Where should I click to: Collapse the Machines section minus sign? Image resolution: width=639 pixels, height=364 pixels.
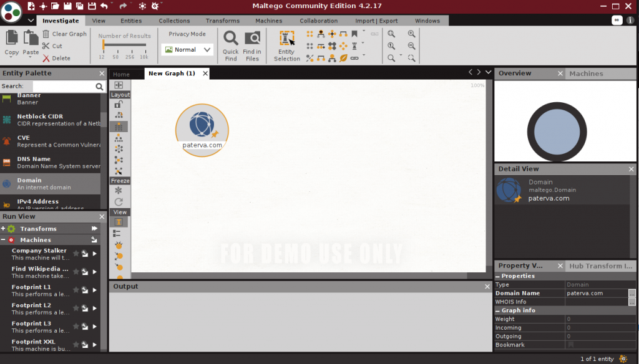pyautogui.click(x=3, y=240)
